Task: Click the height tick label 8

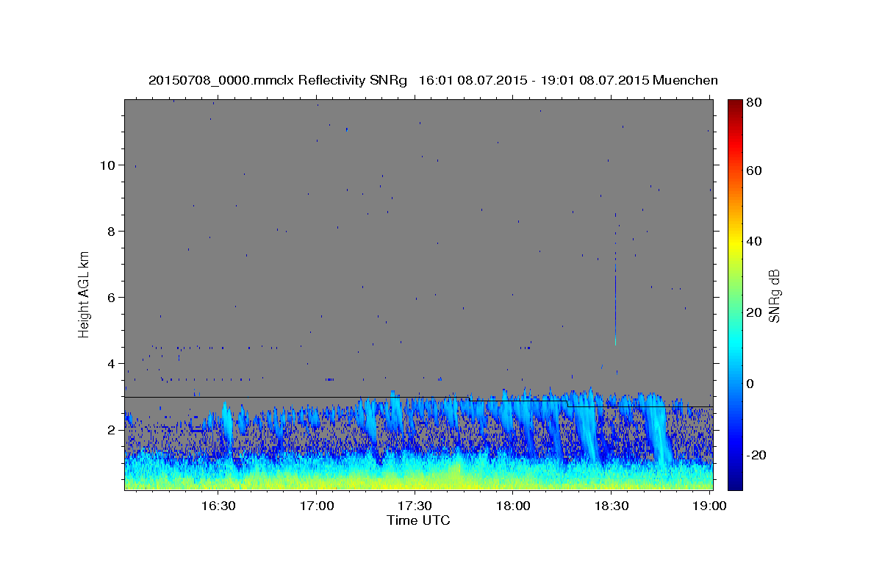Action: (x=112, y=232)
